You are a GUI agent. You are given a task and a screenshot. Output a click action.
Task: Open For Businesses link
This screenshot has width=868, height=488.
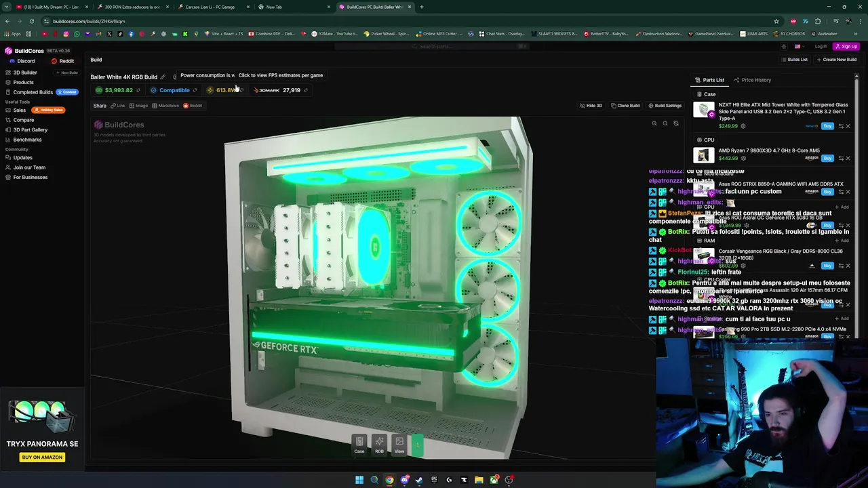[x=26, y=177]
